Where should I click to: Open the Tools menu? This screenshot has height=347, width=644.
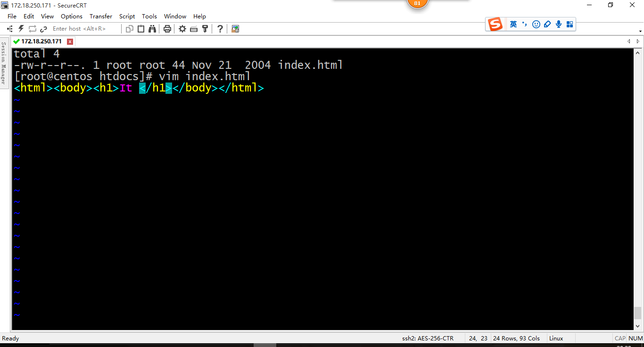149,16
